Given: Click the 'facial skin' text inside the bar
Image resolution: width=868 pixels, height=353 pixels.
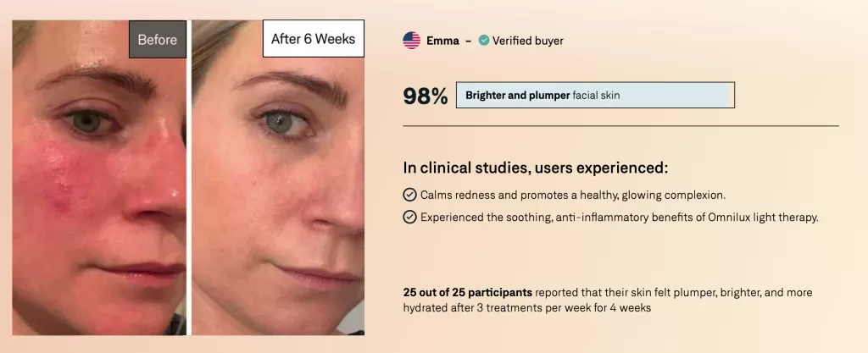Looking at the screenshot, I should 596,95.
